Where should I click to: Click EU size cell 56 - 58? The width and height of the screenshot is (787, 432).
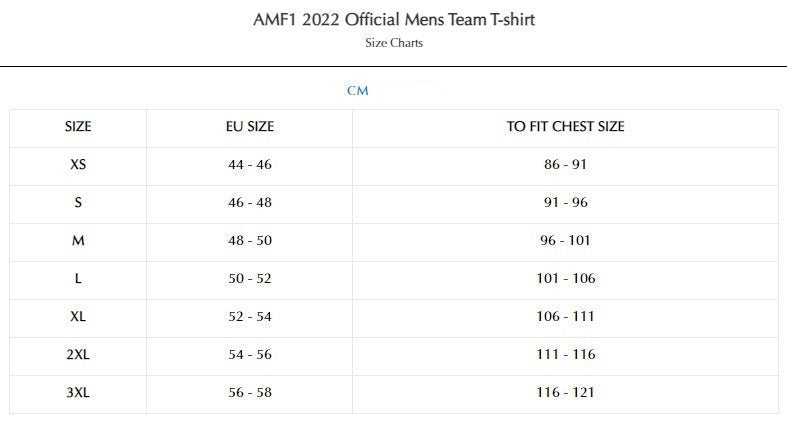[250, 392]
